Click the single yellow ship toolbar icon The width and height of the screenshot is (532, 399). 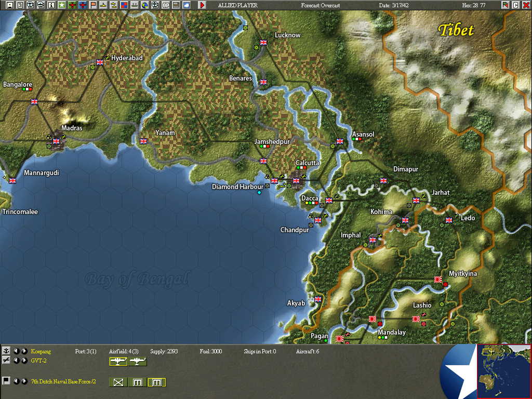pos(103,5)
